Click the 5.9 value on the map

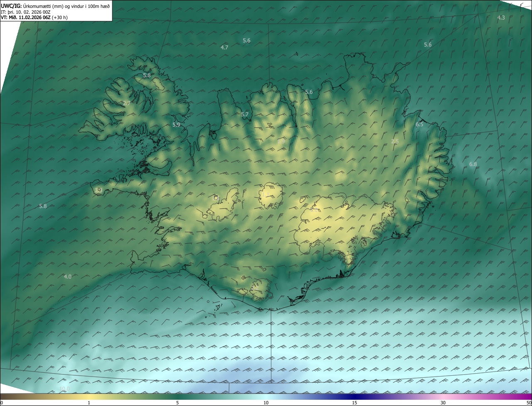point(176,125)
